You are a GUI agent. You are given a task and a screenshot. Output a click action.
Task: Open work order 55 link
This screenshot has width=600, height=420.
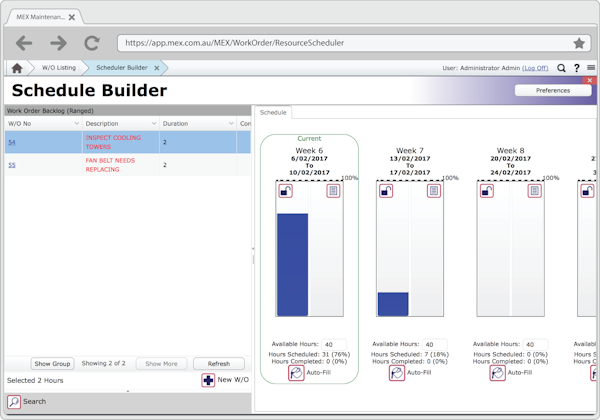click(12, 165)
